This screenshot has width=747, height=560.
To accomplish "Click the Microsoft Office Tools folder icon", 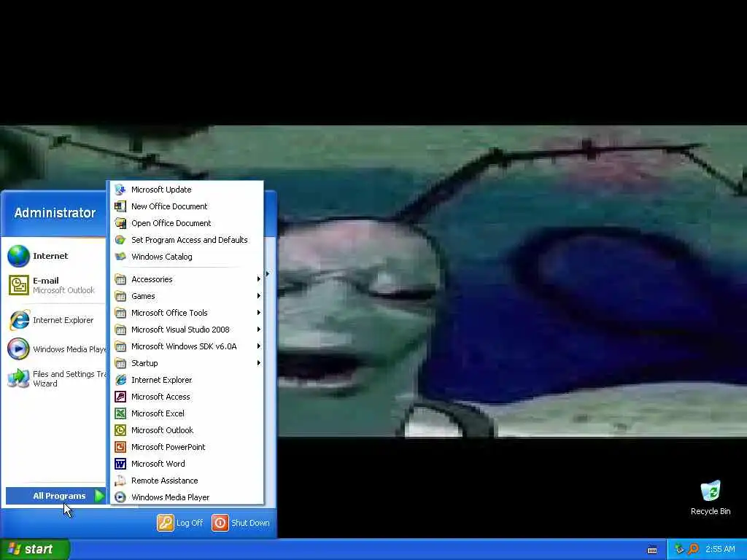I will [x=120, y=313].
